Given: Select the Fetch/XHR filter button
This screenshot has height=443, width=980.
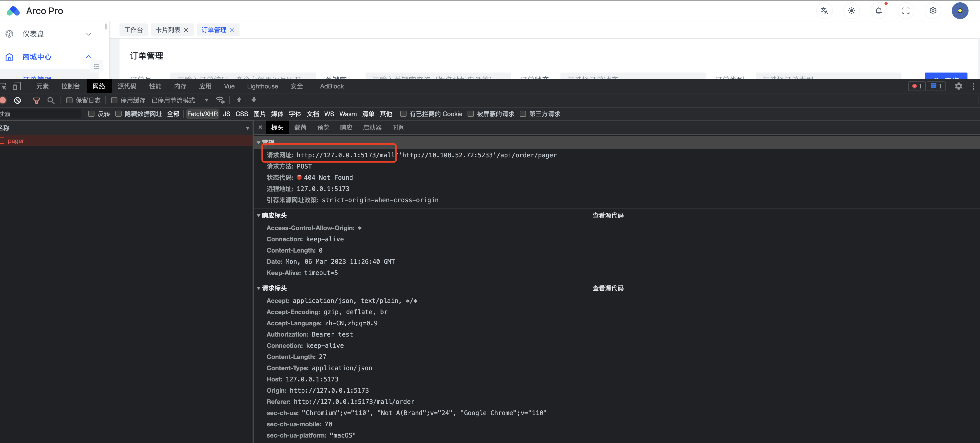Looking at the screenshot, I should click(202, 114).
